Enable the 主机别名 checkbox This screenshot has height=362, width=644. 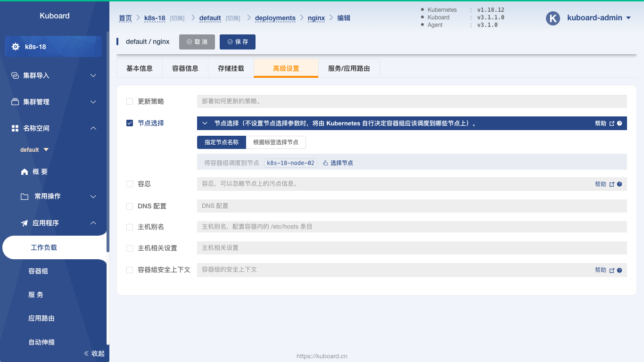[130, 227]
